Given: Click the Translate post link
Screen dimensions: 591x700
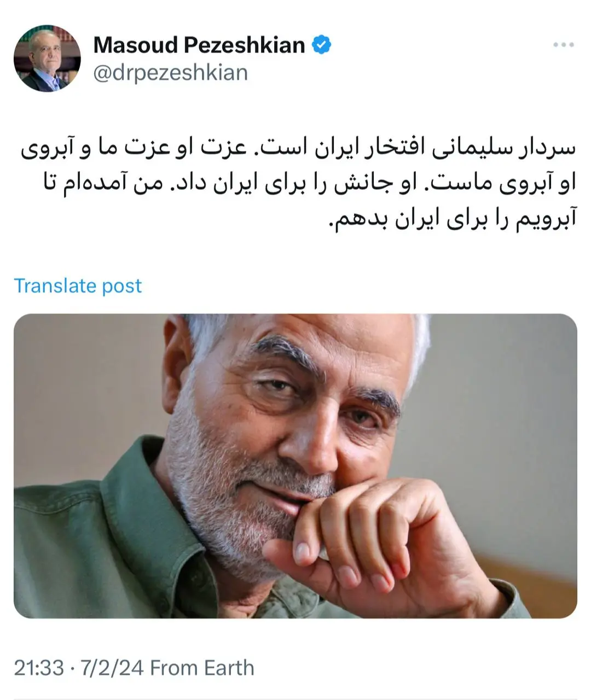Looking at the screenshot, I should pos(78,285).
